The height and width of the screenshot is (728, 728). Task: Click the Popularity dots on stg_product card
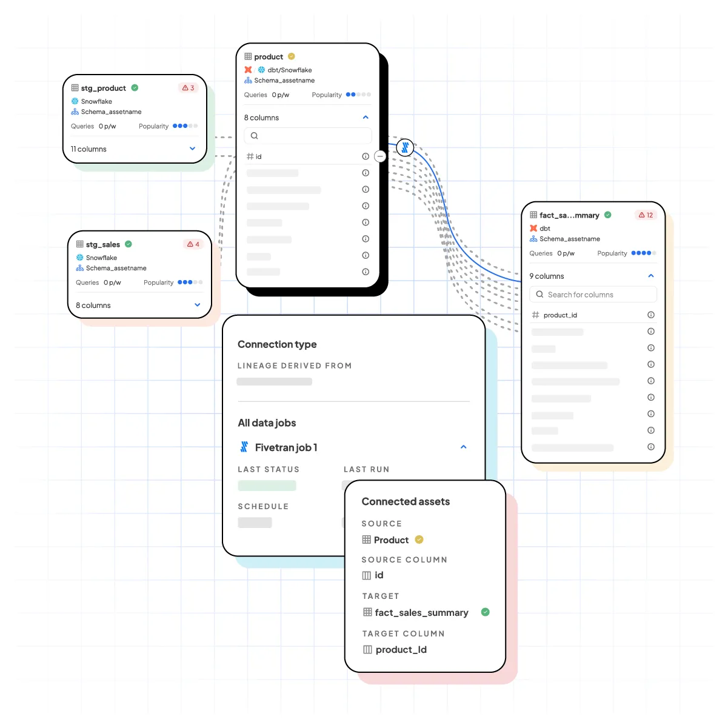185,126
